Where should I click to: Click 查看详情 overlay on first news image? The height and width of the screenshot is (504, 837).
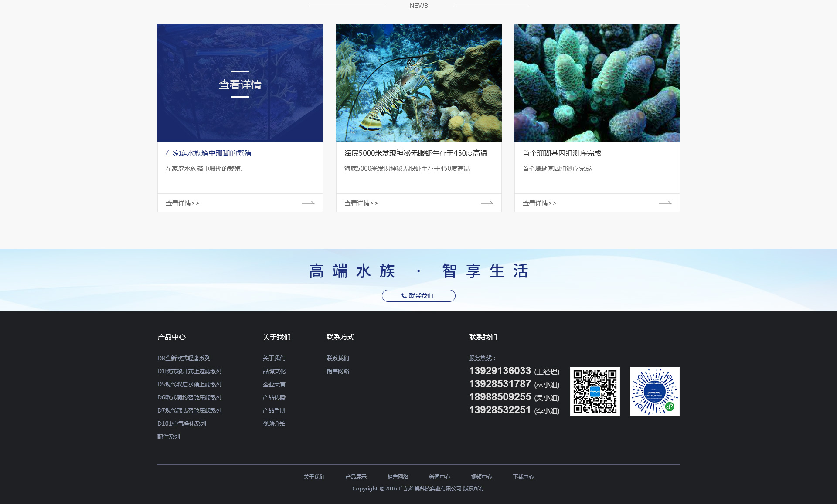click(240, 85)
